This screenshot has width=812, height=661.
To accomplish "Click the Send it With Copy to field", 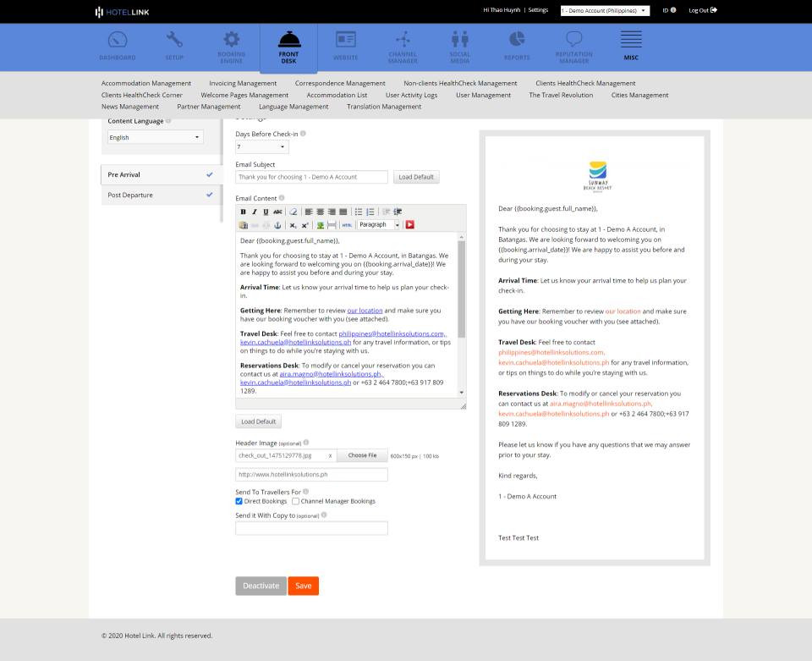I will pos(311,528).
